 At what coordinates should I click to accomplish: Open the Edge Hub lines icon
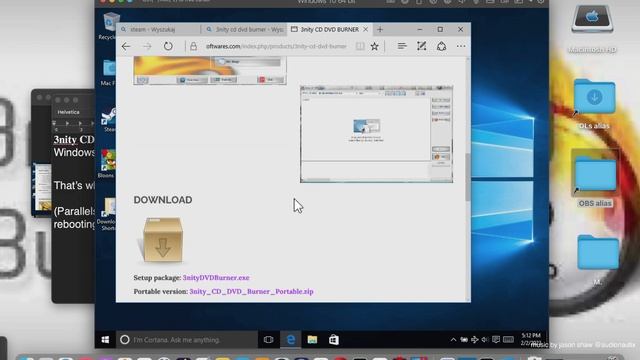coord(402,46)
